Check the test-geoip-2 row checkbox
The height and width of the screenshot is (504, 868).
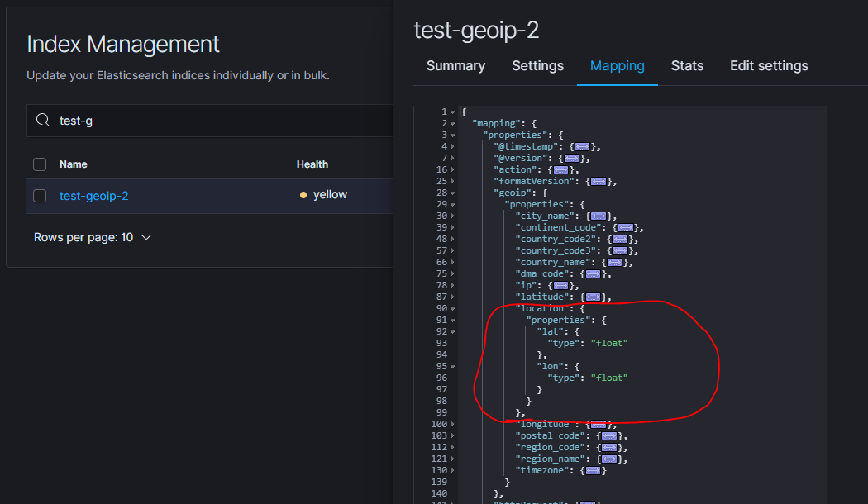point(40,196)
